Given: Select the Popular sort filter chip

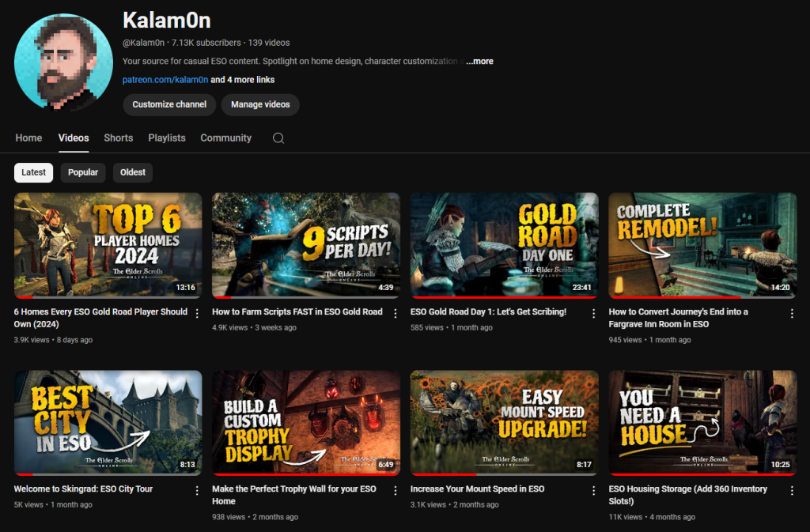Looking at the screenshot, I should pyautogui.click(x=83, y=172).
